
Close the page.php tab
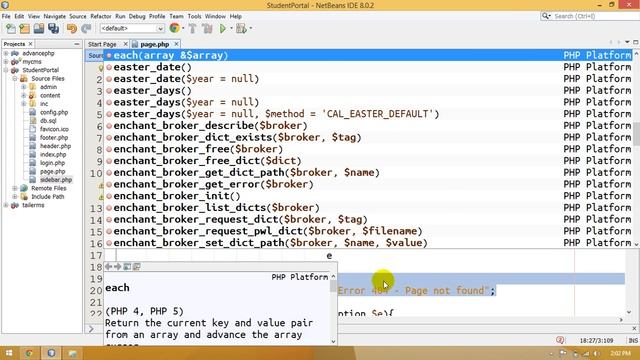point(176,44)
